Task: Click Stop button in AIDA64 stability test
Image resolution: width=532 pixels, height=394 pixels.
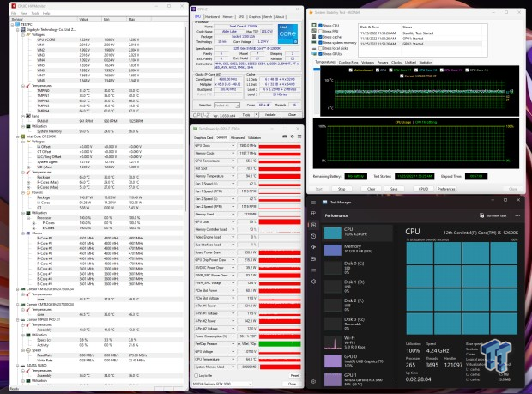Action: click(342, 189)
